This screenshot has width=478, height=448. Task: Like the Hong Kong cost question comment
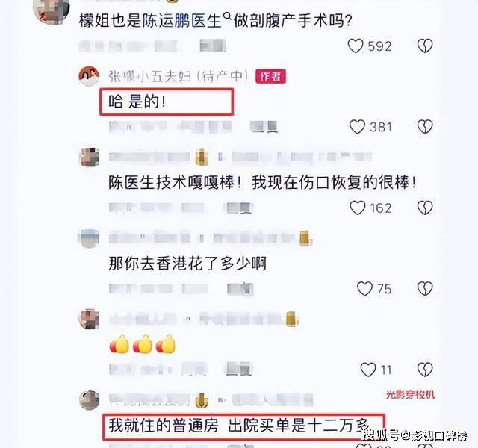(x=364, y=289)
